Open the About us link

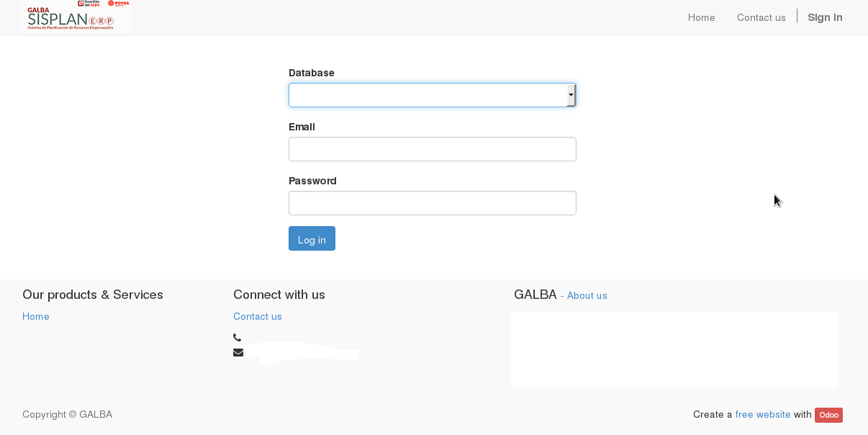click(x=587, y=295)
